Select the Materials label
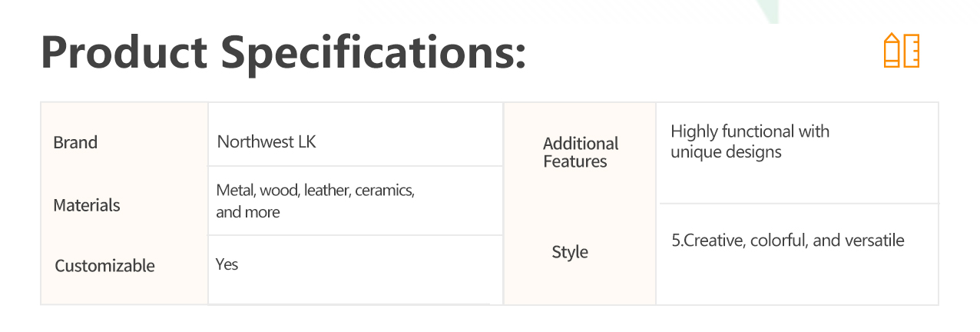 pos(87,205)
